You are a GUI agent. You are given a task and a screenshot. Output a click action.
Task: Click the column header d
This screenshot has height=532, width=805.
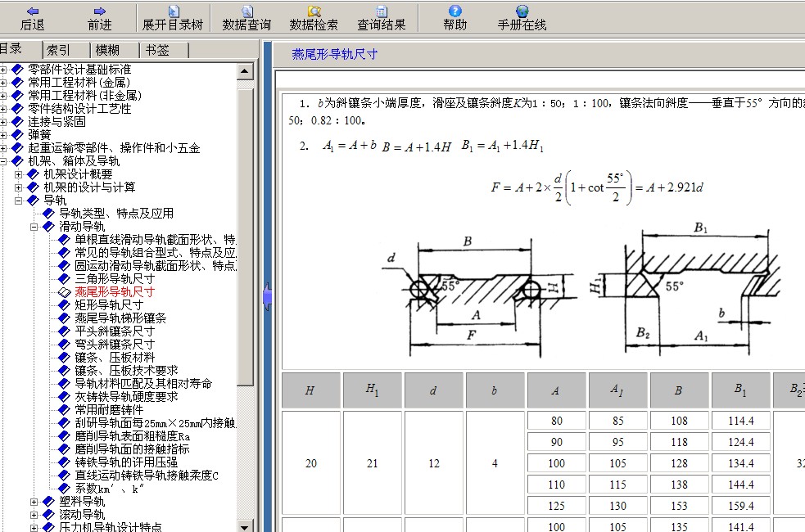[x=433, y=390]
